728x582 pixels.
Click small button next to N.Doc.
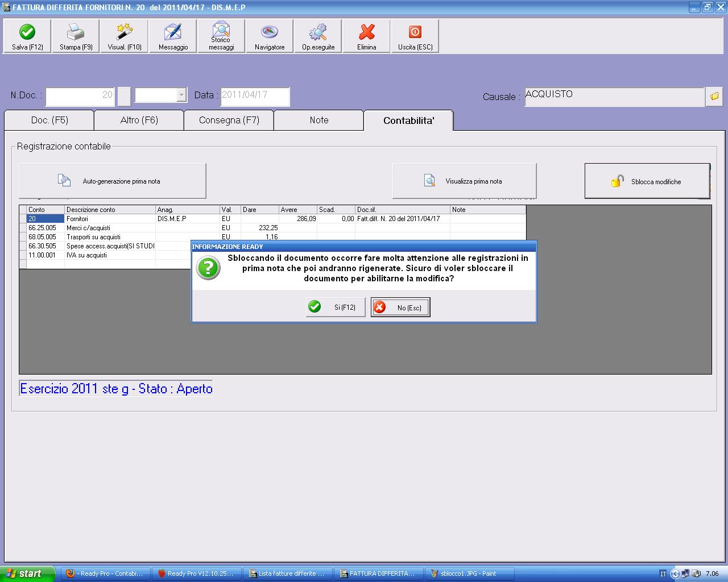(124, 97)
